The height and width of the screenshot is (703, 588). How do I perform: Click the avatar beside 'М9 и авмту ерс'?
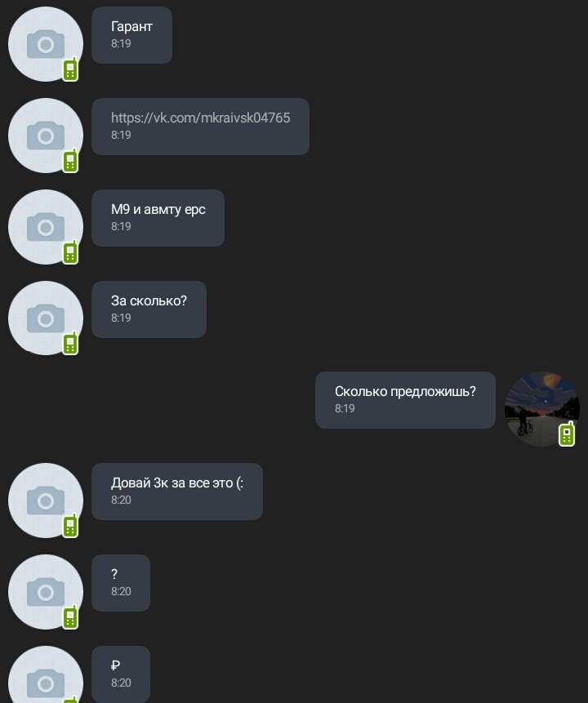click(x=46, y=227)
